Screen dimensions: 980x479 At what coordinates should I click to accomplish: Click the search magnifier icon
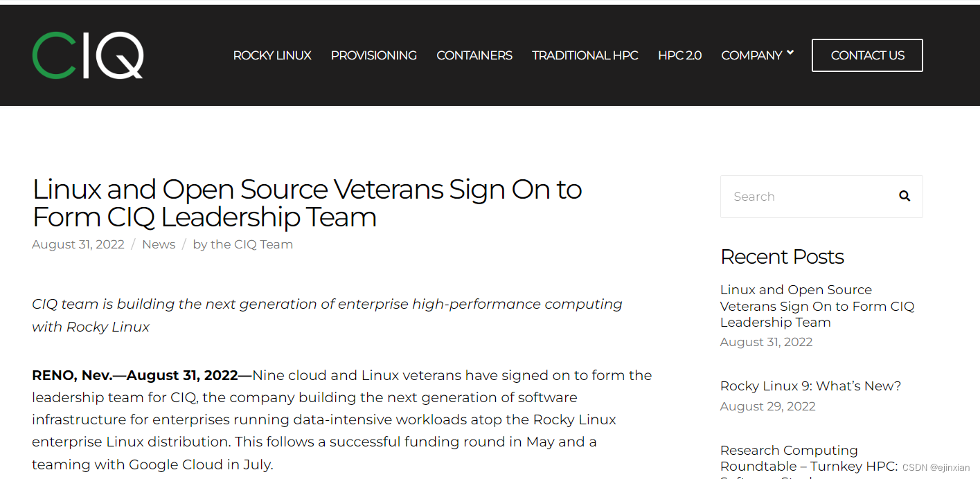(905, 197)
